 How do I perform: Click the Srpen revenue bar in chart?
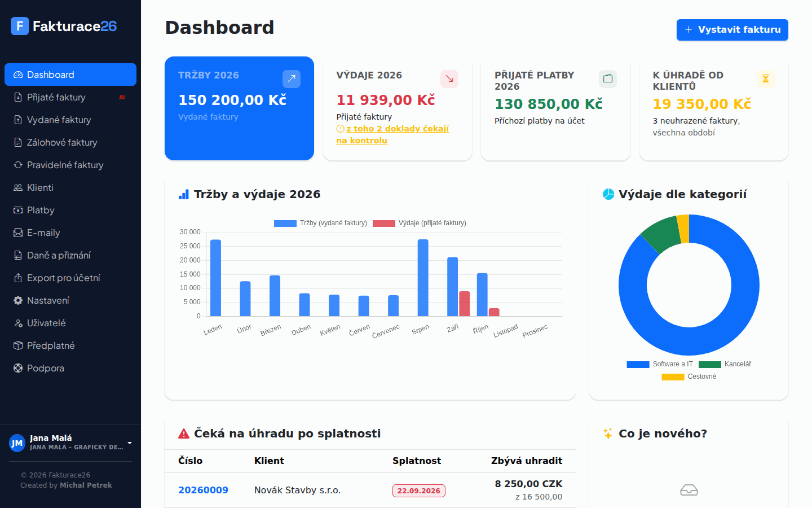423,278
